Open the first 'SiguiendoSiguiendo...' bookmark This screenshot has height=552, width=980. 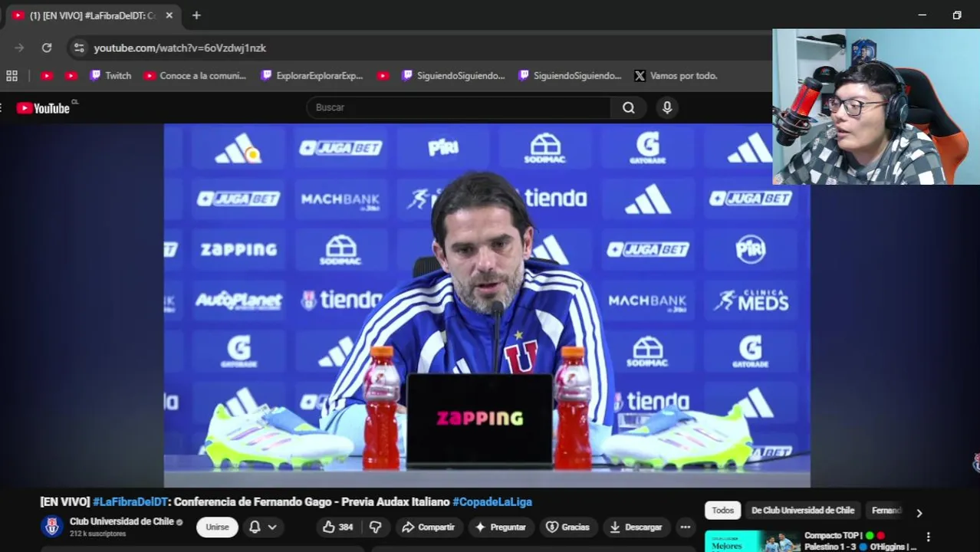(x=453, y=76)
